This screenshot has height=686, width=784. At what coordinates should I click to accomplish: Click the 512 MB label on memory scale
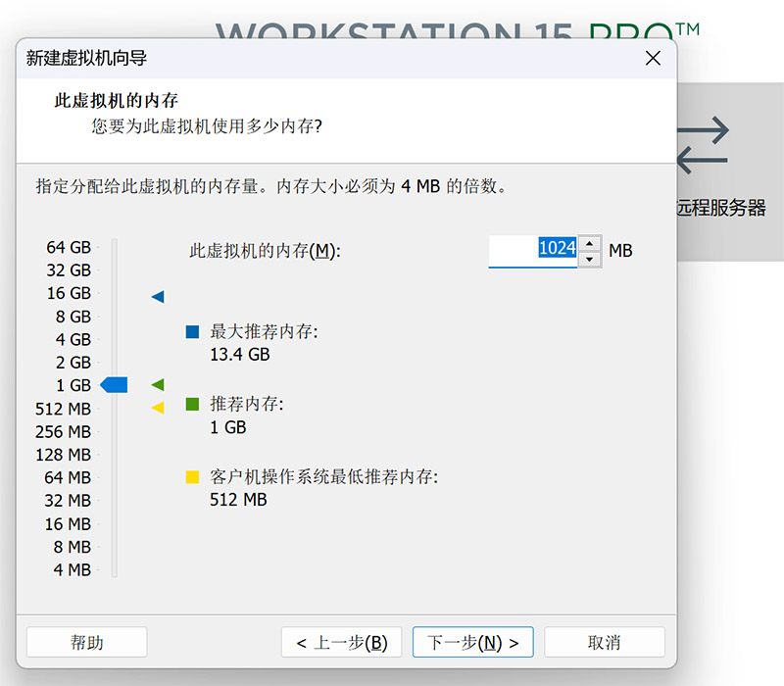[65, 409]
